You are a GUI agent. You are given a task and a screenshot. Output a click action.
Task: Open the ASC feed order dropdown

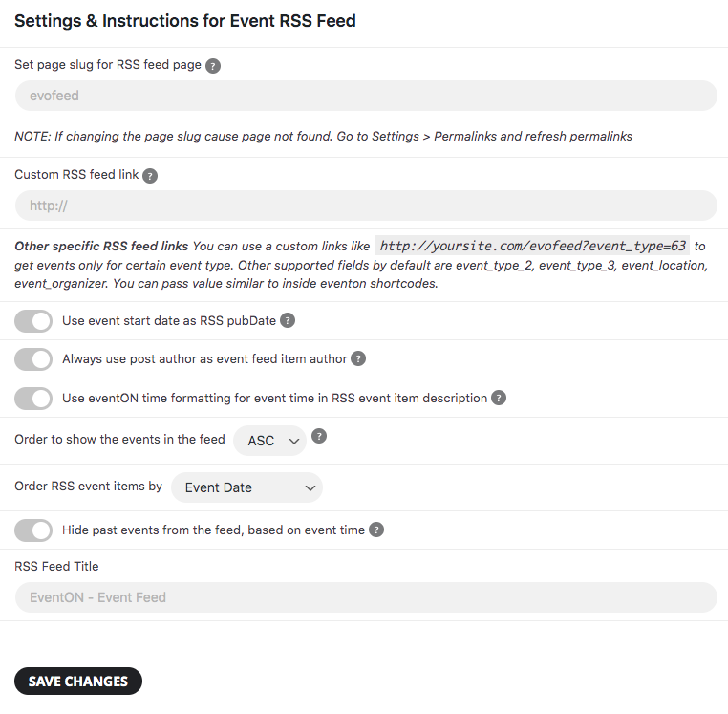[x=270, y=441]
